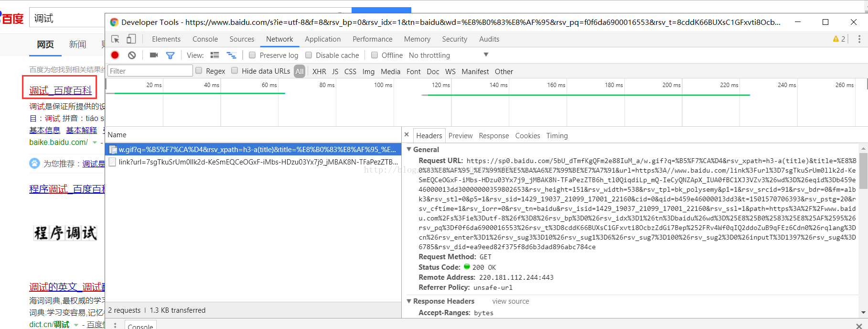The width and height of the screenshot is (868, 329).
Task: Toggle the device toolbar icon
Action: click(131, 39)
